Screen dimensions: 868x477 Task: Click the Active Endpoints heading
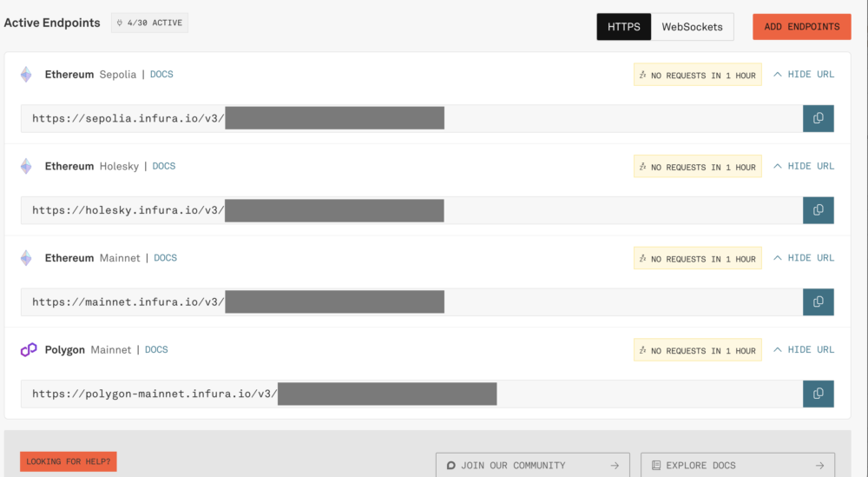[x=52, y=23]
